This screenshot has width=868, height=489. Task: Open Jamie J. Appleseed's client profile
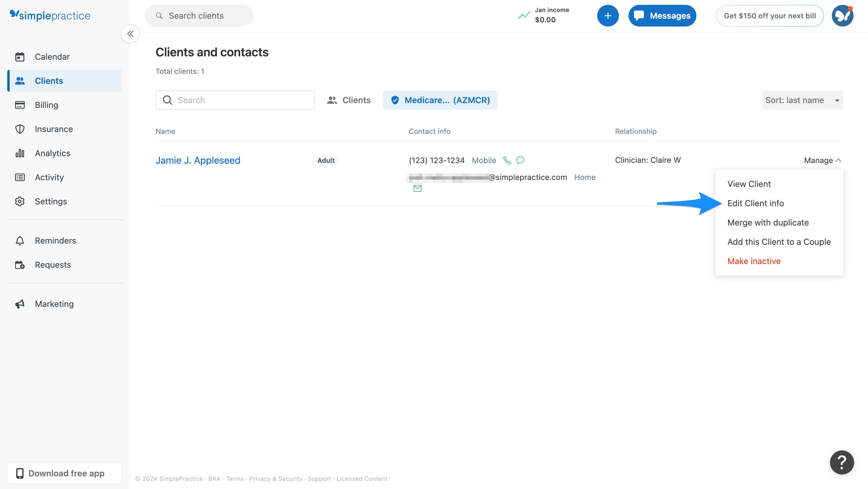(x=198, y=160)
